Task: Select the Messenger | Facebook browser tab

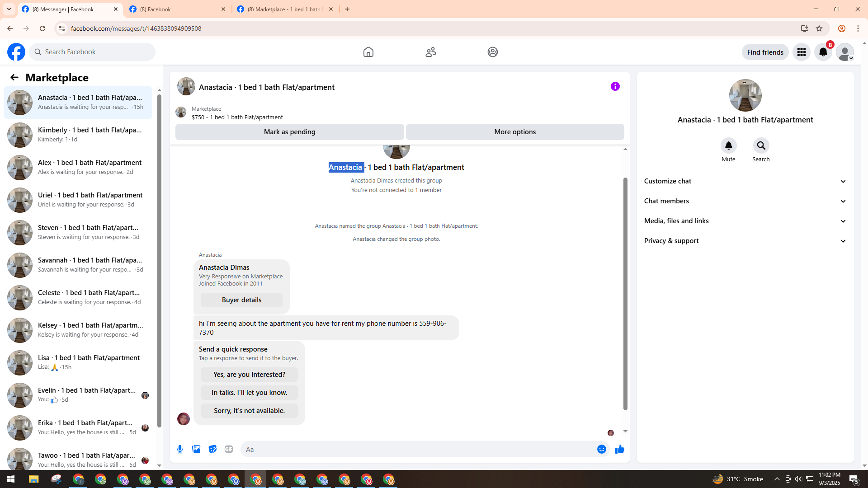Action: coord(70,9)
